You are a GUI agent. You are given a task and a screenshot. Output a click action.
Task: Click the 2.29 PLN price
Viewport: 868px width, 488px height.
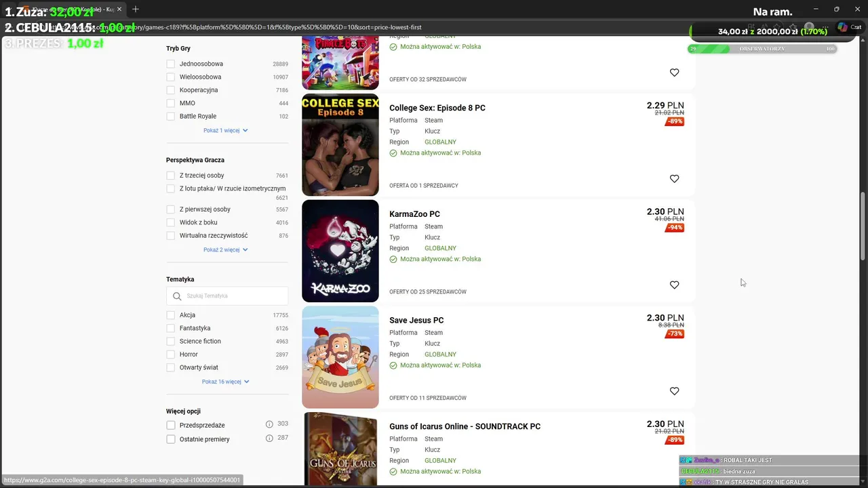point(665,105)
